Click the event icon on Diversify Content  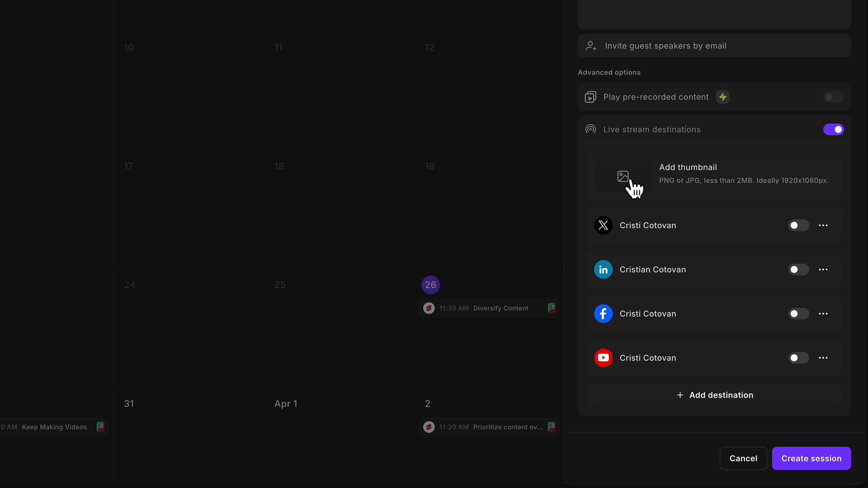[x=429, y=308]
